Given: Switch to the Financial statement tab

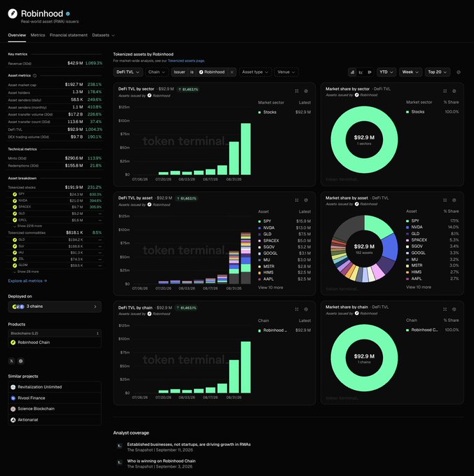Looking at the screenshot, I should click(x=69, y=35).
